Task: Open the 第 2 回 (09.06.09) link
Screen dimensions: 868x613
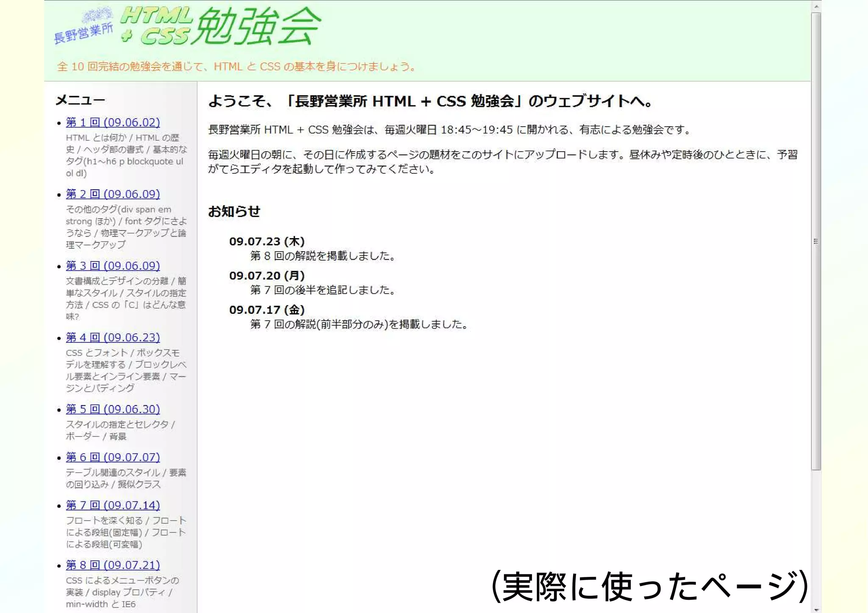Action: pyautogui.click(x=113, y=194)
